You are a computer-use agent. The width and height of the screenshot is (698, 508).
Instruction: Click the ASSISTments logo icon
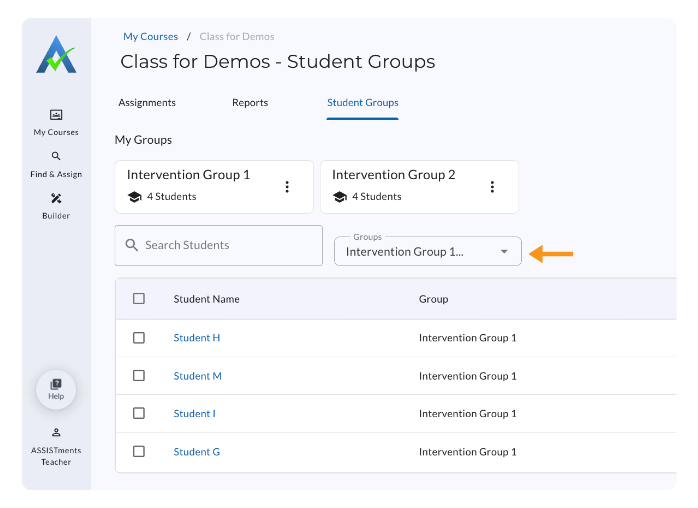[56, 55]
